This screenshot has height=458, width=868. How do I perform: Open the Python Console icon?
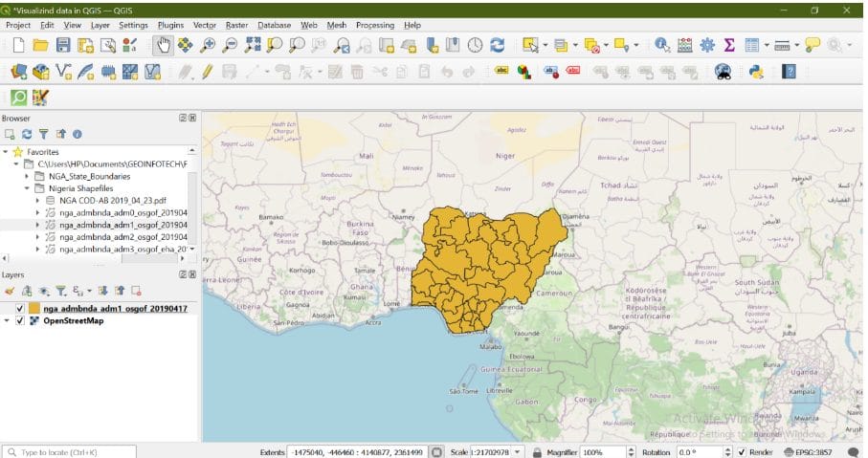(x=756, y=72)
